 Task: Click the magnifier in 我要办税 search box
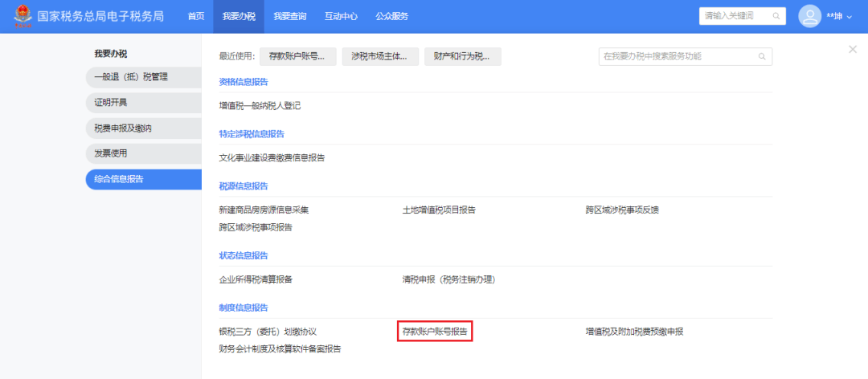click(x=762, y=56)
